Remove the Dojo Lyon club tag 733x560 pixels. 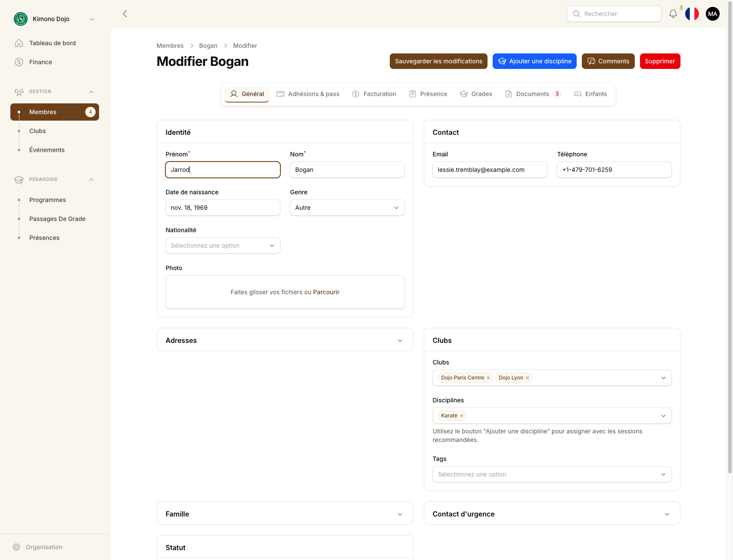coord(528,378)
